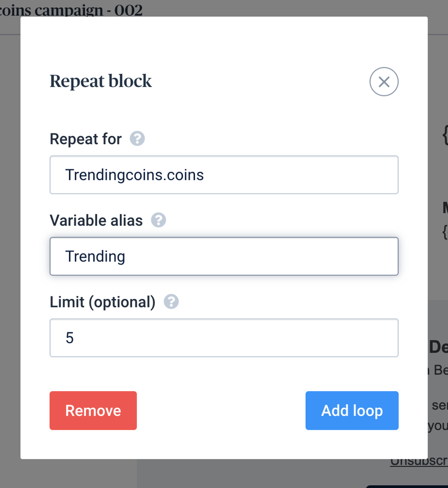The image size is (448, 488).
Task: Select the Limit field showing 5
Action: 224,338
